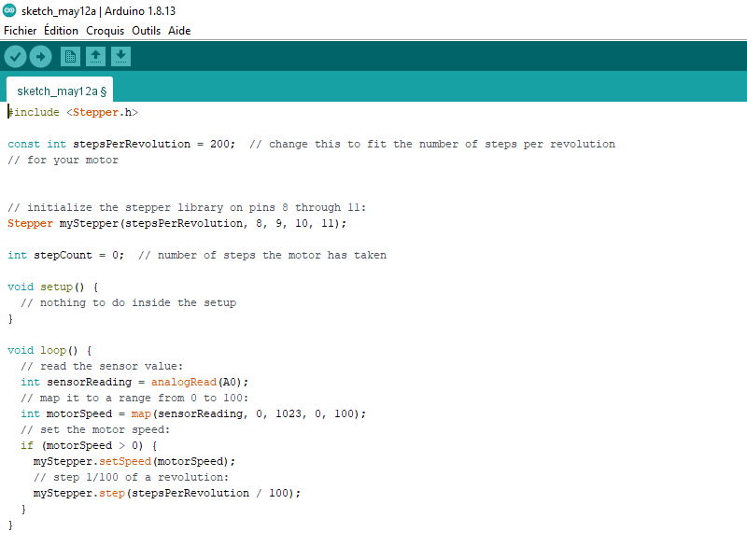
Task: Open the Fichier menu
Action: (x=20, y=31)
